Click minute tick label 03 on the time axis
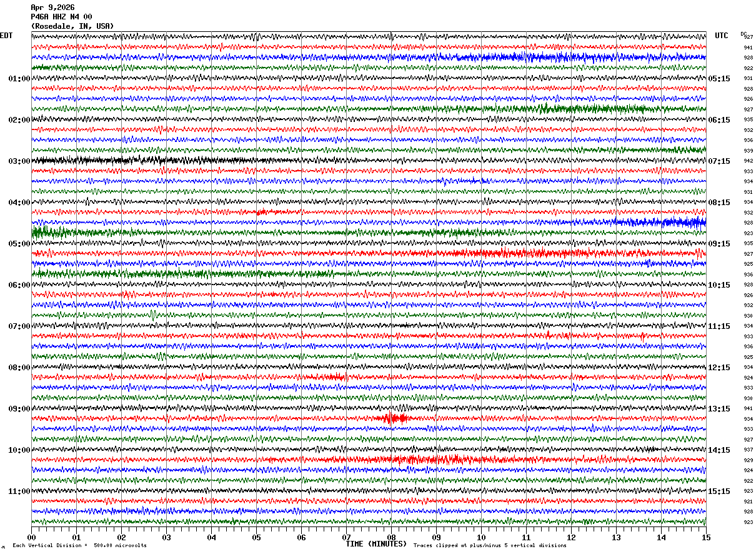 point(166,537)
